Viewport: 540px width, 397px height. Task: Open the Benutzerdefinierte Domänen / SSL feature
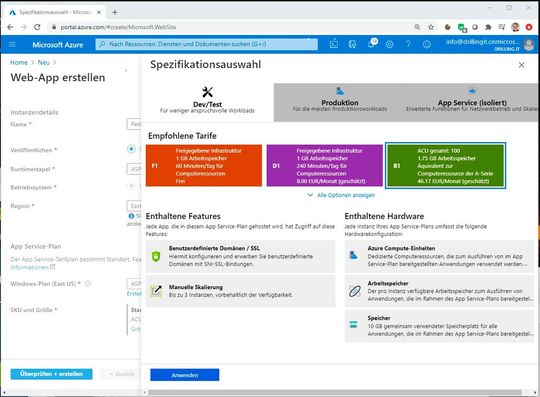240,256
